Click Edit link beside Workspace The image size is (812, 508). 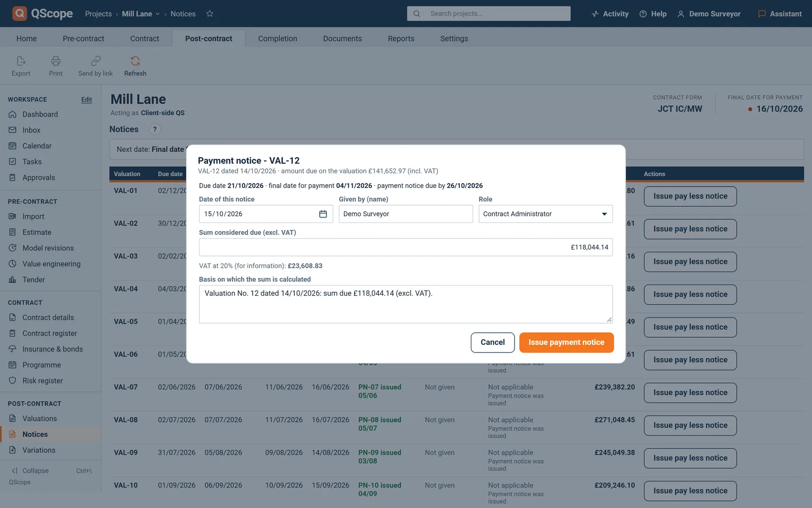[x=87, y=100]
